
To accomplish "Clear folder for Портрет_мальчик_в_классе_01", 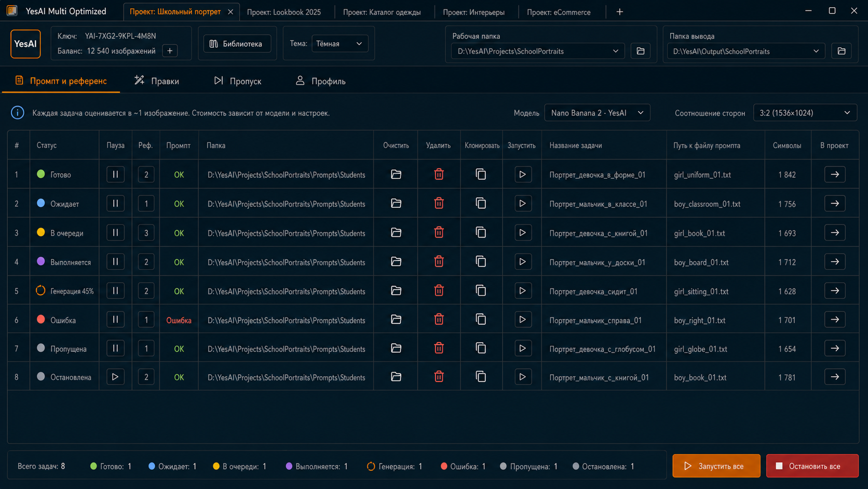I will pos(396,204).
